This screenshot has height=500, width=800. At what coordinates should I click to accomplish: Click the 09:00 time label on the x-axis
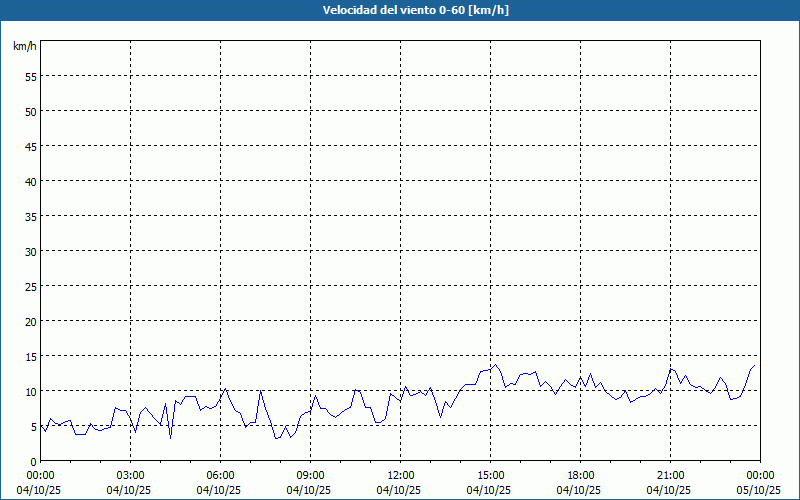[x=310, y=475]
